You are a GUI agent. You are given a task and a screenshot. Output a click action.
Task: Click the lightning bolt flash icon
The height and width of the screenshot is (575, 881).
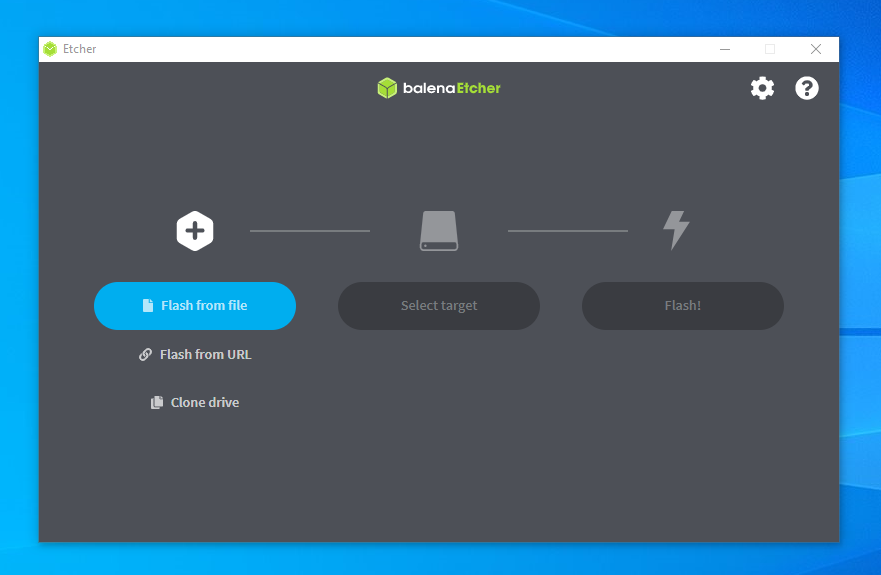(676, 230)
